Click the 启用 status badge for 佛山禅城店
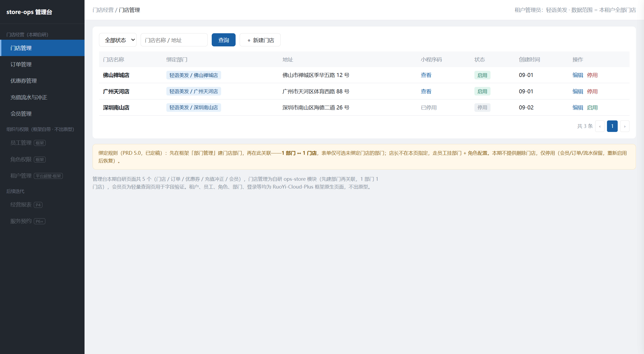 pyautogui.click(x=482, y=75)
